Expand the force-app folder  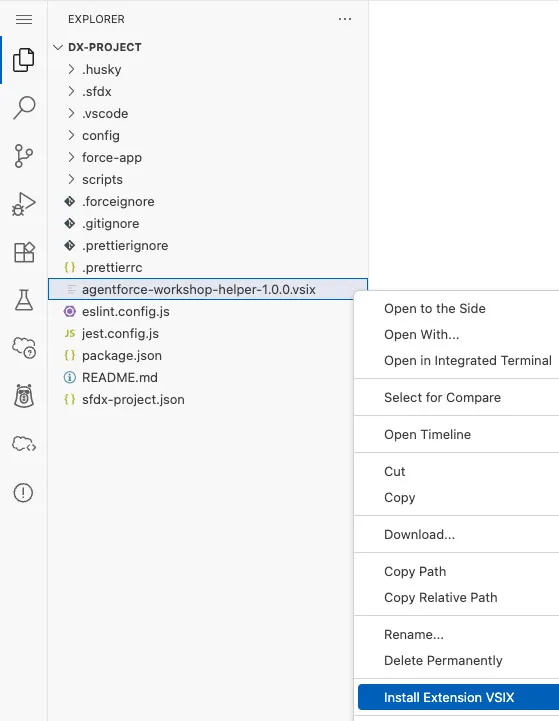71,157
